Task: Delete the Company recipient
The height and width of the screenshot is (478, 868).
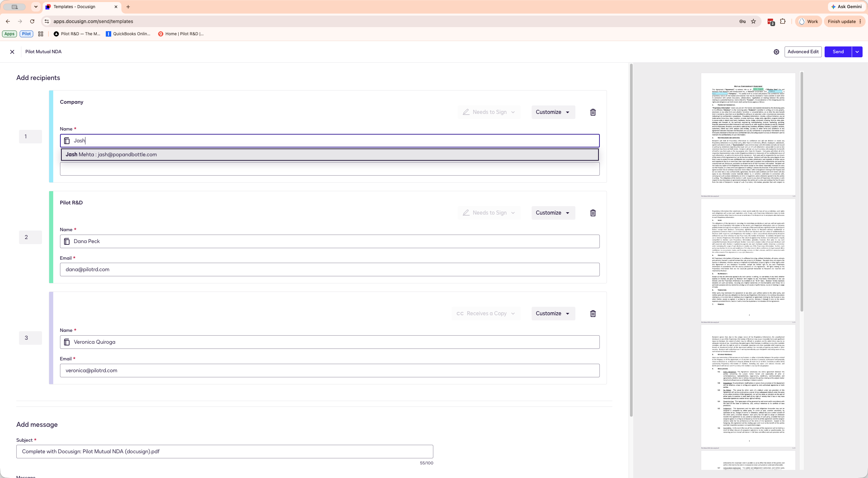Action: [x=593, y=112]
